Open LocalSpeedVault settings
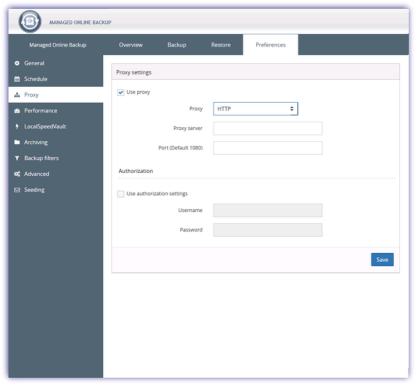This screenshot has height=385, width=416. point(56,126)
